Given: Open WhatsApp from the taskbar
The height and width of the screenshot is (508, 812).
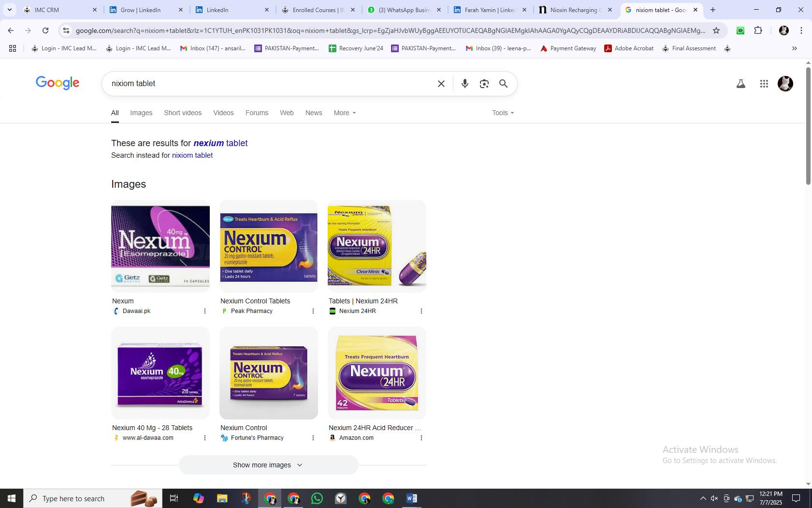Looking at the screenshot, I should [x=317, y=498].
